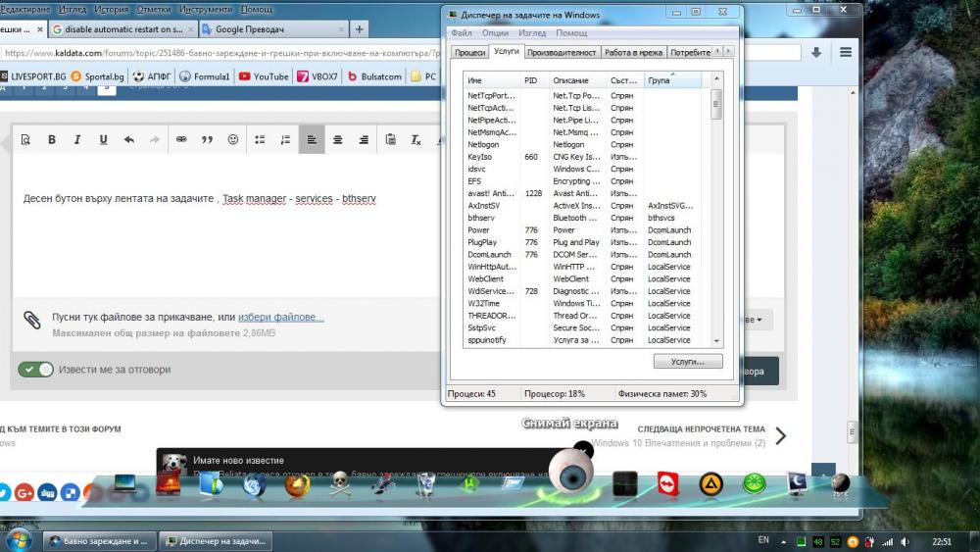980x552 pixels.
Task: Toggle italic formatting in the forum editor
Action: (77, 139)
